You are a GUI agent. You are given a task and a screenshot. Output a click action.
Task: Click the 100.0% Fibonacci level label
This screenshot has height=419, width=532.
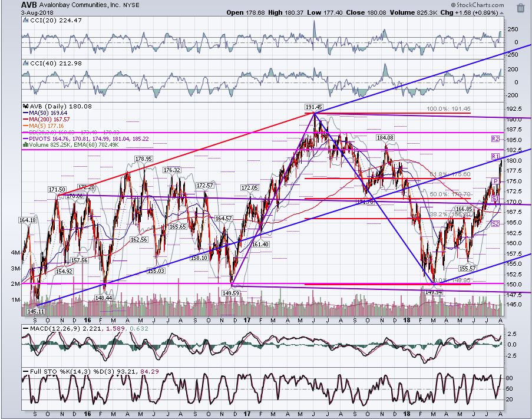pyautogui.click(x=448, y=109)
